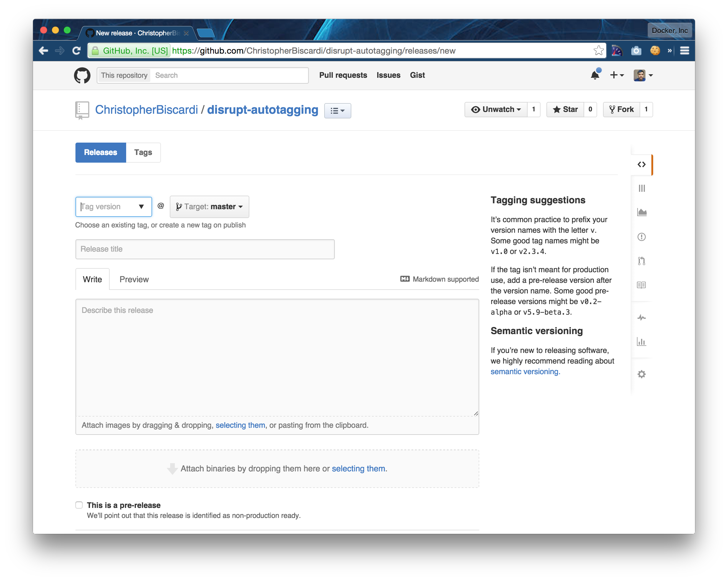Expand the Tag version dropdown arrow

point(141,207)
